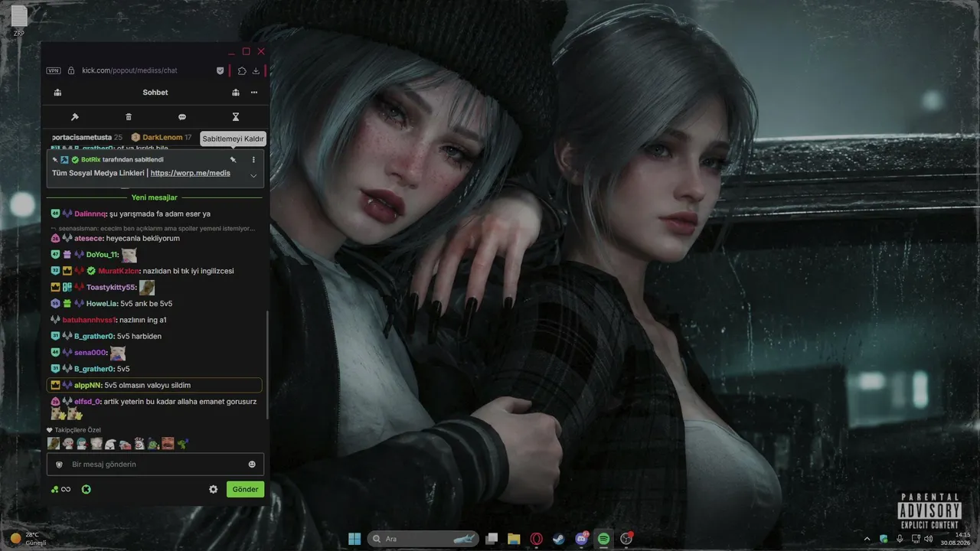Click the chat scrollbar thumb
Viewport: 980px width, 551px height.
click(x=267, y=365)
